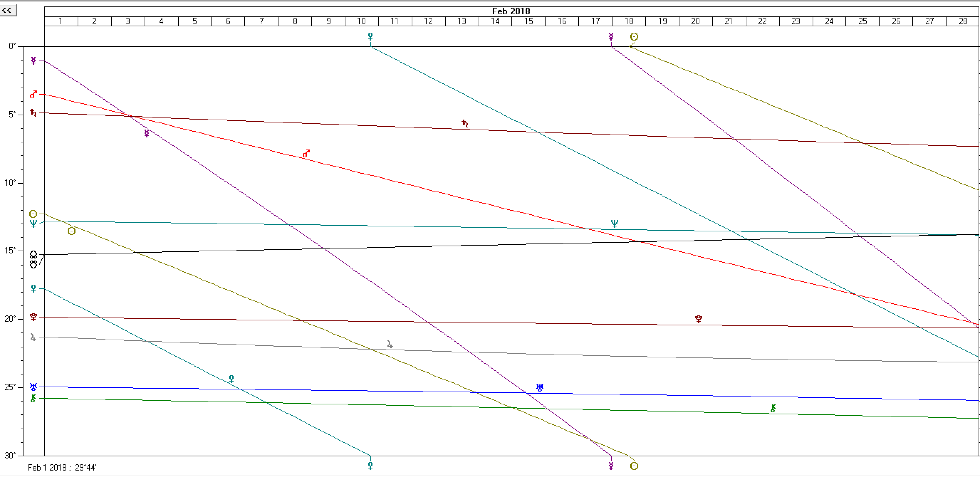Click the Mercury glyph above the chart
This screenshot has height=477, width=980.
tap(611, 37)
